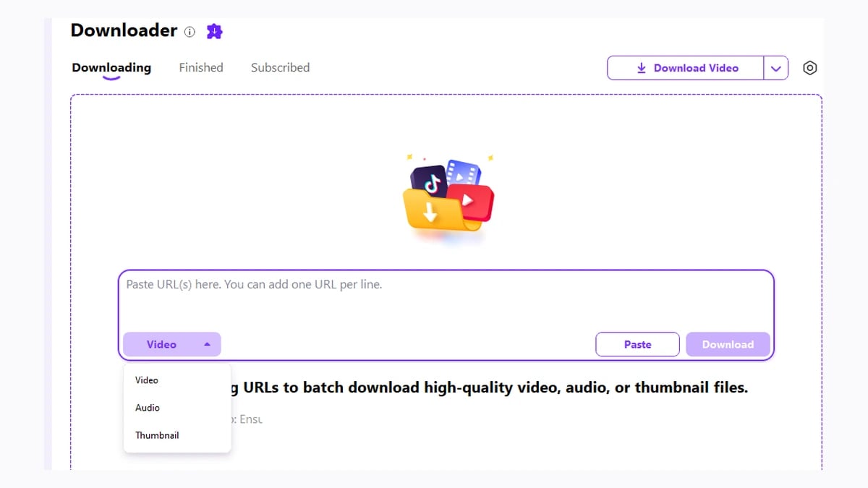Image resolution: width=868 pixels, height=488 pixels.
Task: Switch to the Finished tab
Action: (x=201, y=67)
